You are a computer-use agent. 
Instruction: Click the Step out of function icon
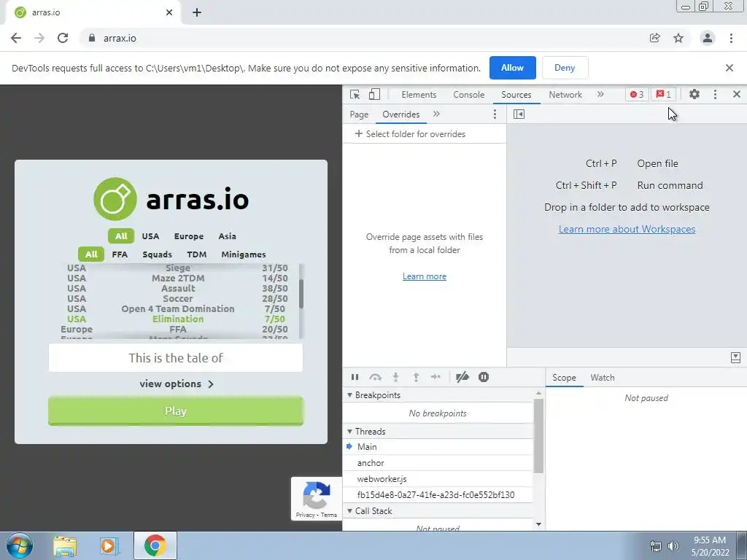coord(416,377)
